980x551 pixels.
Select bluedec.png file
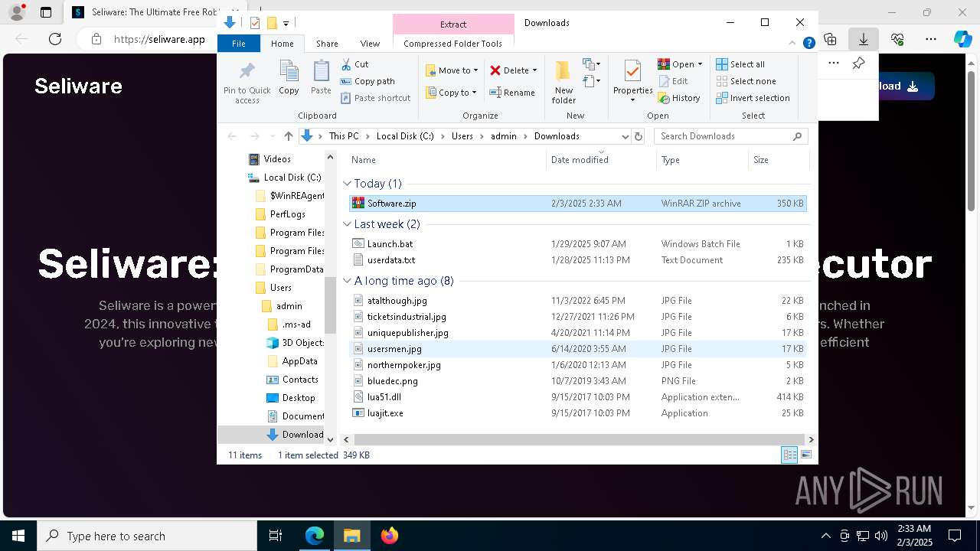pos(578,381)
